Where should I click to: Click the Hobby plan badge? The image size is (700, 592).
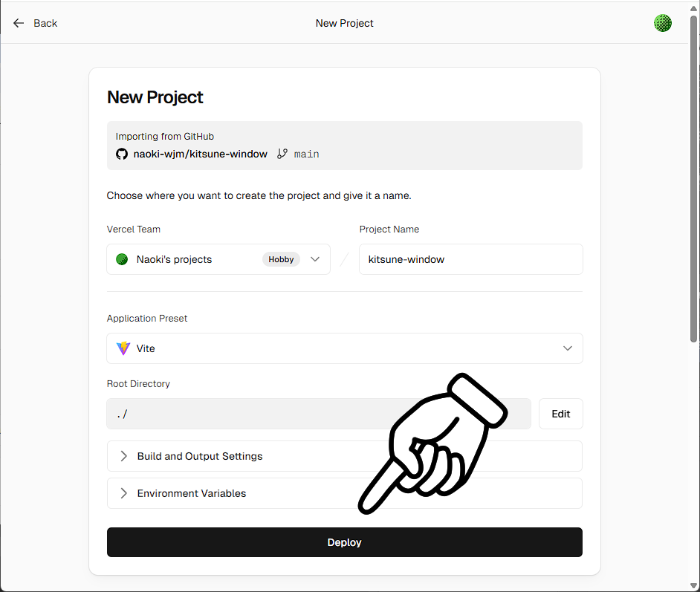pos(281,259)
